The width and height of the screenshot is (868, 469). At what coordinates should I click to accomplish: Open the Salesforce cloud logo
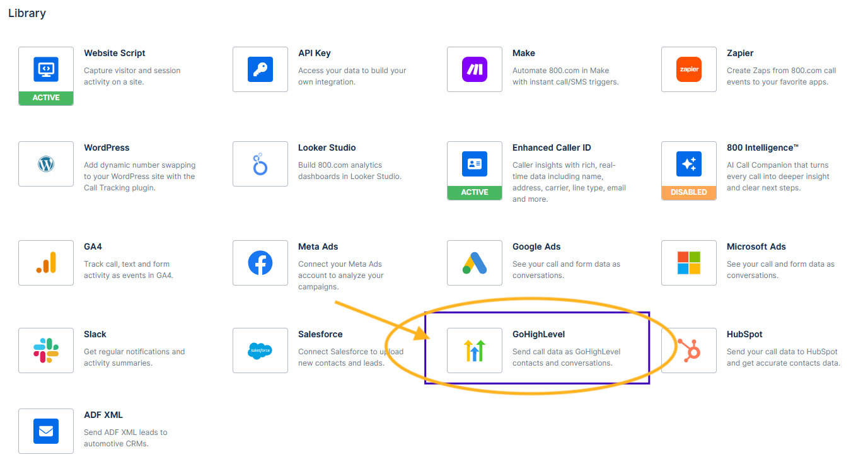260,350
